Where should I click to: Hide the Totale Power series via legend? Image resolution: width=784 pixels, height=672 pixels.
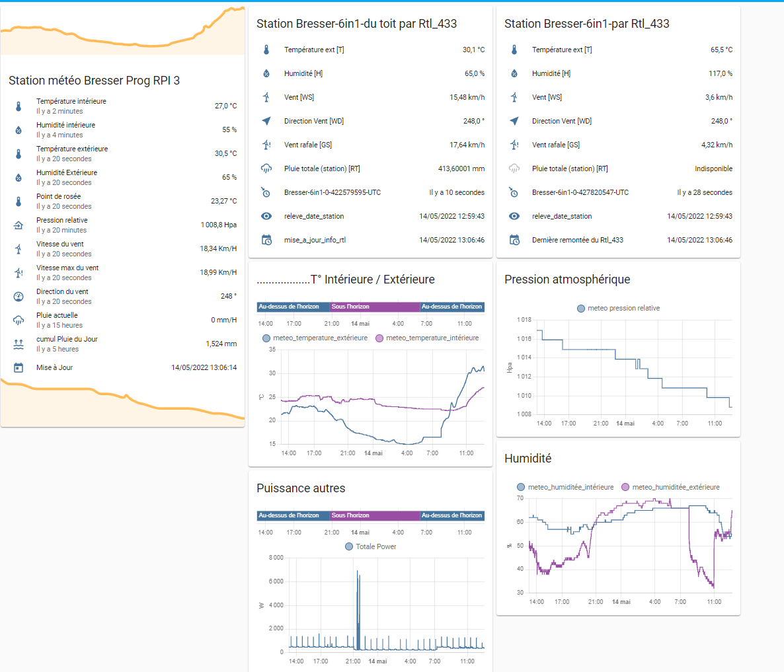point(370,546)
